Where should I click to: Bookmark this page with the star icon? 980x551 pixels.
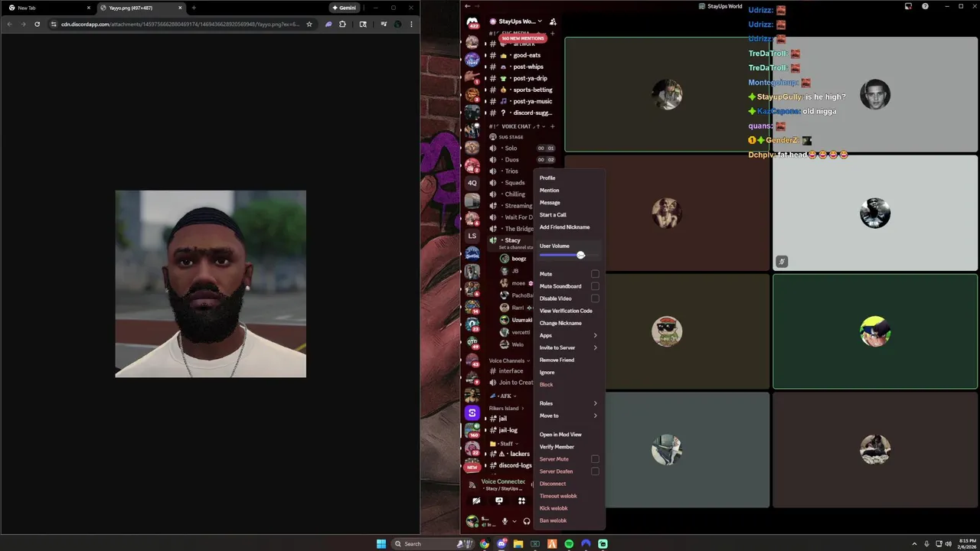click(309, 24)
